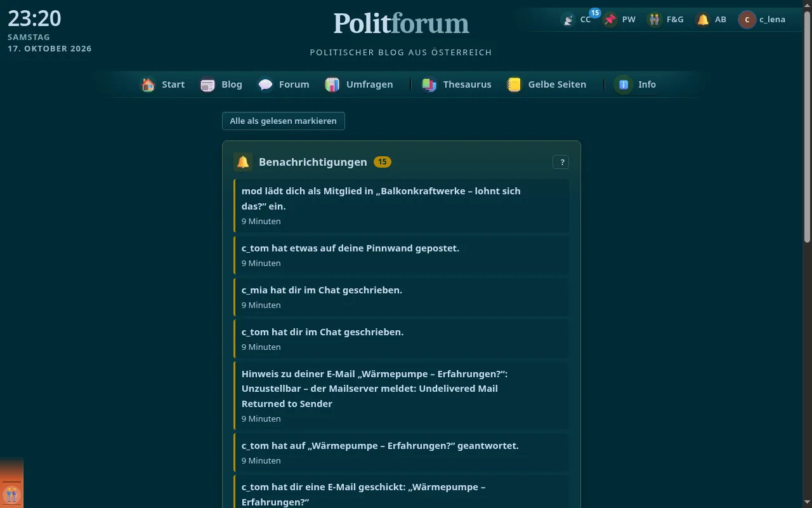
Task: Go to Umfragen in the navigation
Action: (x=359, y=84)
